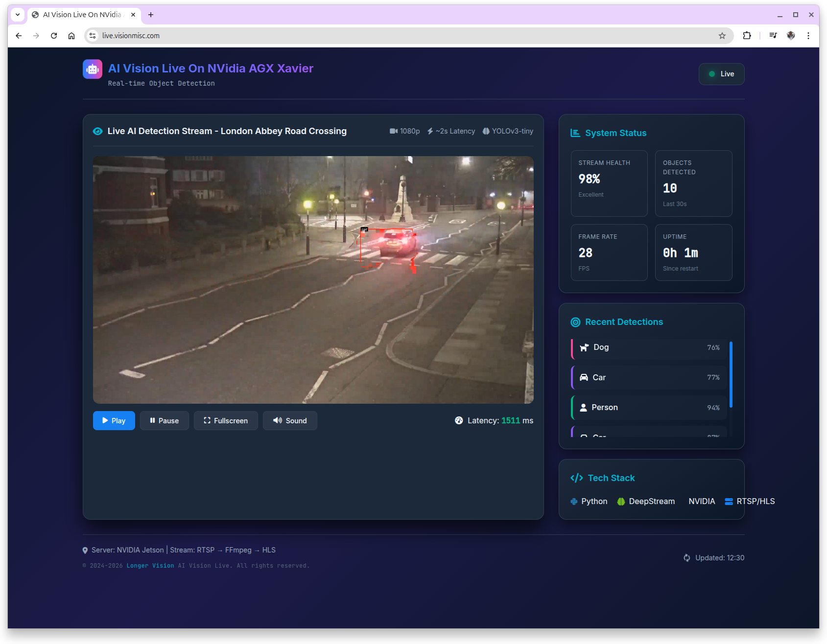
Task: Toggle the Live status indicator
Action: click(x=721, y=74)
